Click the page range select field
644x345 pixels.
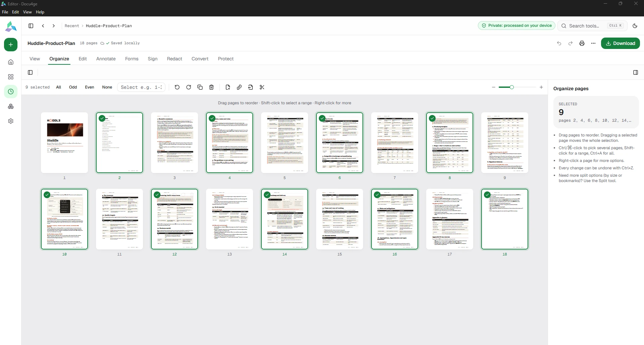point(141,87)
